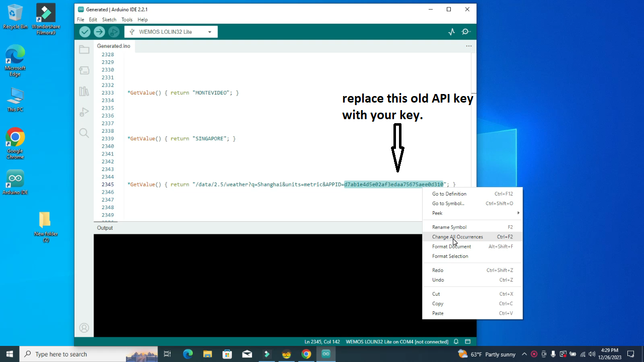Click the Task View taskbar icon
This screenshot has width=644, height=362.
(x=168, y=354)
